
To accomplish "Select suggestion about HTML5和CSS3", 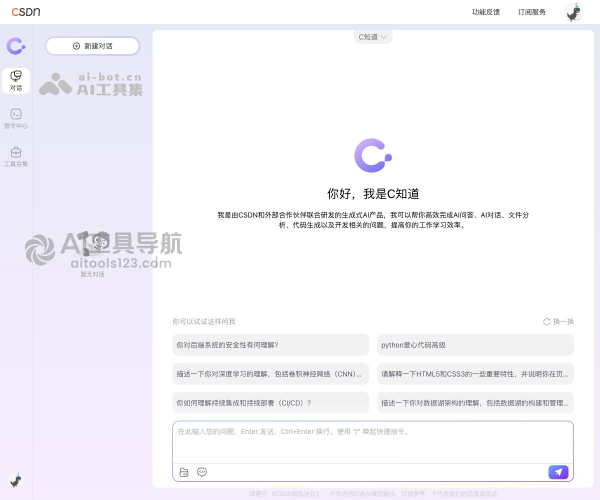I will pyautogui.click(x=475, y=374).
